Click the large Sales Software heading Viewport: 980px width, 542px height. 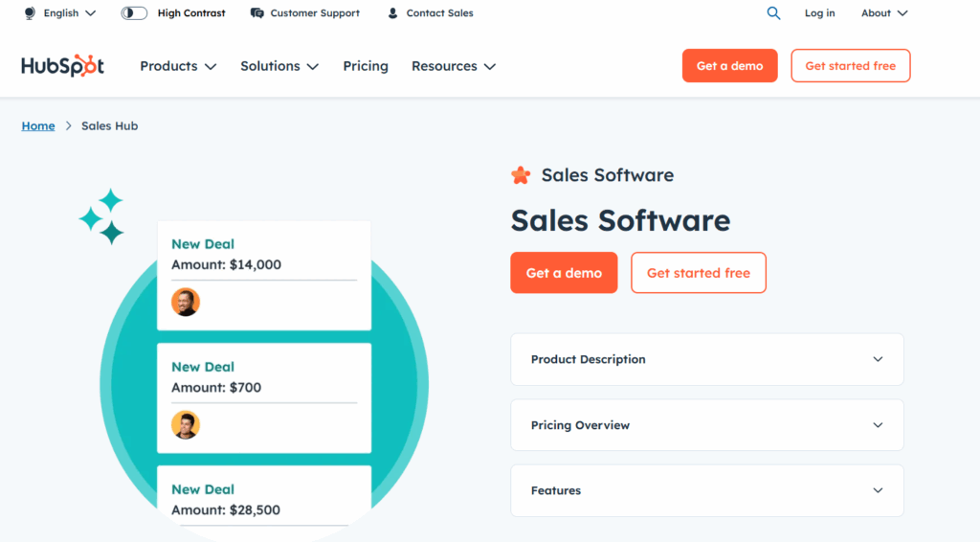(x=620, y=220)
